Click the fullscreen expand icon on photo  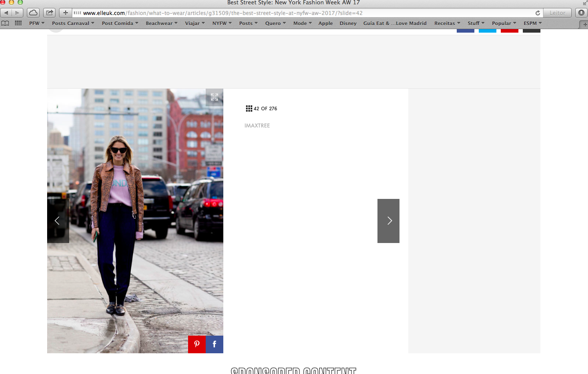pos(214,97)
